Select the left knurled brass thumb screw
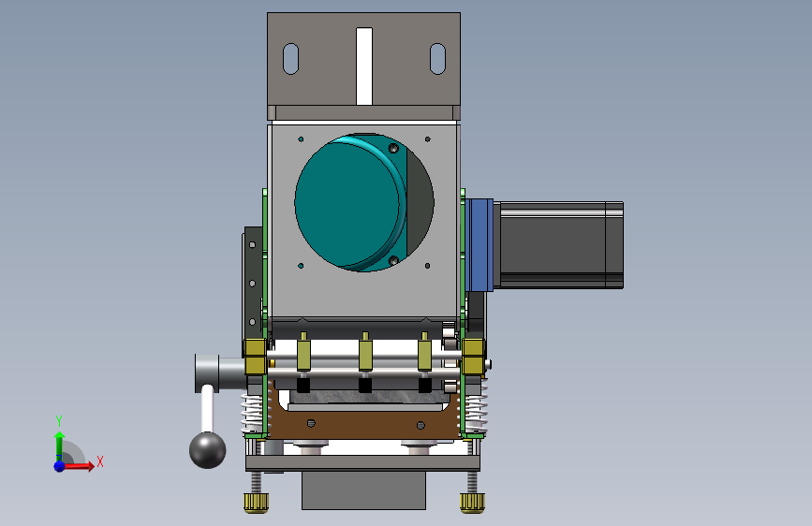This screenshot has width=812, height=526. pyautogui.click(x=257, y=503)
